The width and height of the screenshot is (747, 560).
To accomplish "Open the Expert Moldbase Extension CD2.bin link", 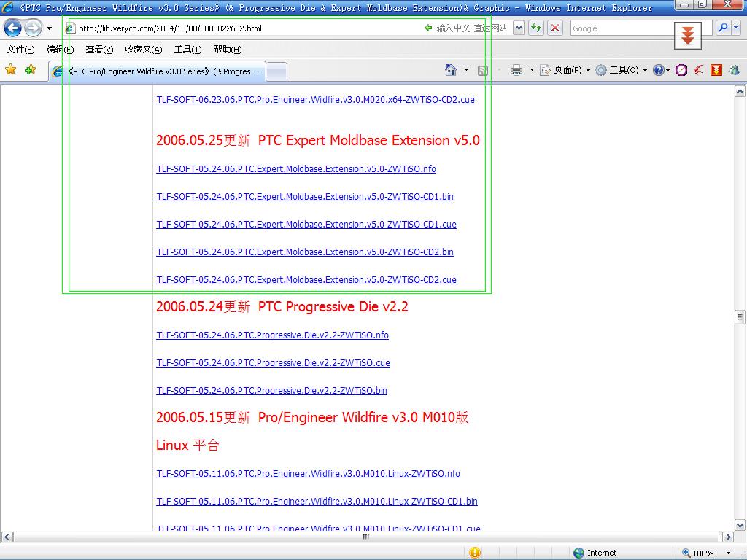I will pyautogui.click(x=305, y=252).
